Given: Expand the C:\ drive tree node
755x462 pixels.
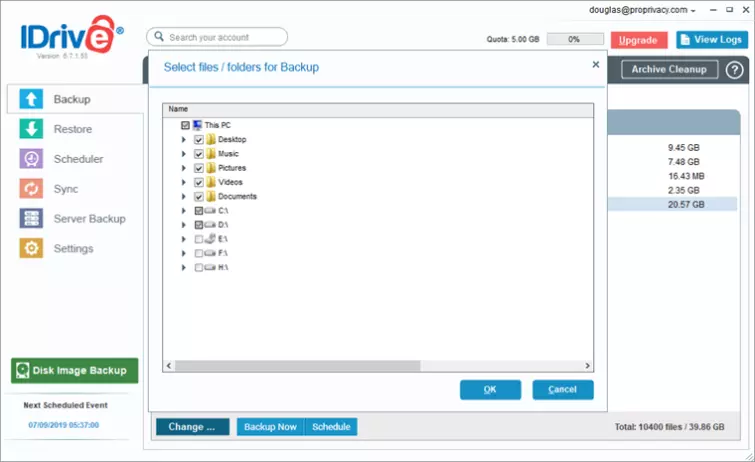Looking at the screenshot, I should coord(183,211).
